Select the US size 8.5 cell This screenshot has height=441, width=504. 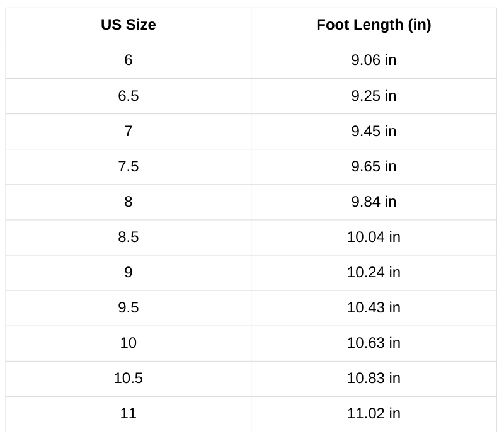[129, 237]
